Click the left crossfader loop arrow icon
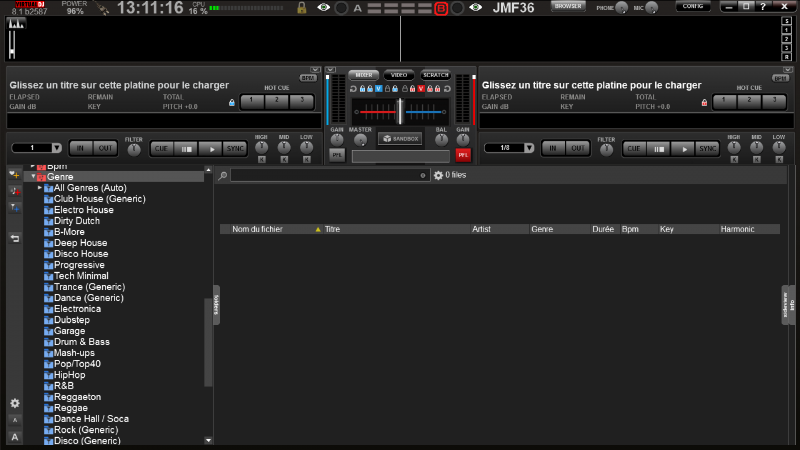This screenshot has width=800, height=450. tap(353, 89)
